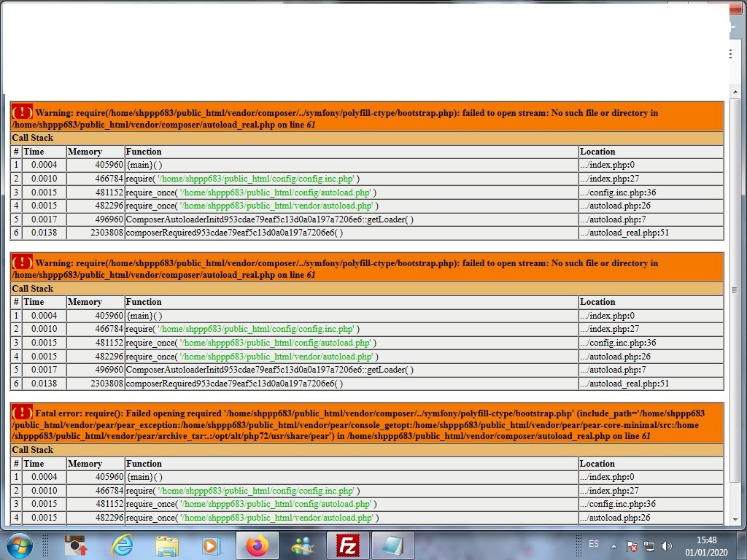Switch to the notepad app taskbar button
747x560 pixels.
tap(393, 545)
